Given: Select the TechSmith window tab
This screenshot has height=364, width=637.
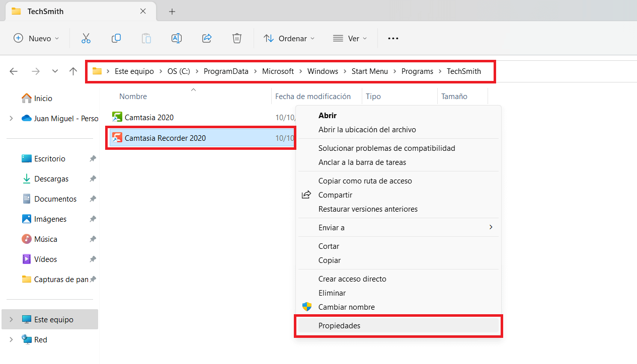Looking at the screenshot, I should point(81,12).
